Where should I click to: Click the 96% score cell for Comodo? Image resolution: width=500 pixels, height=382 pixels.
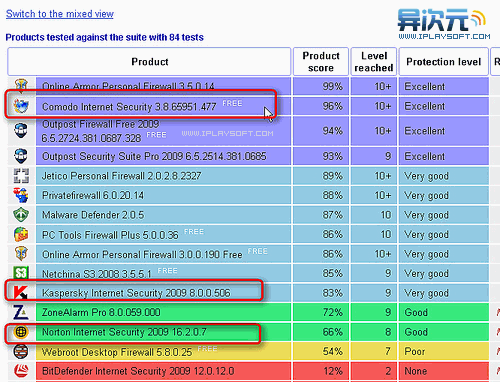[x=321, y=106]
